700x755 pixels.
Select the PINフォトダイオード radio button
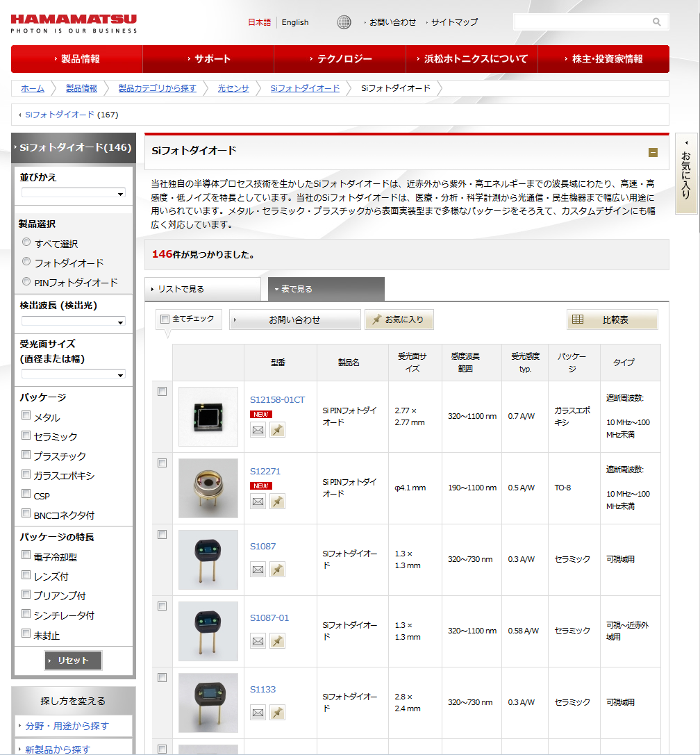(27, 282)
